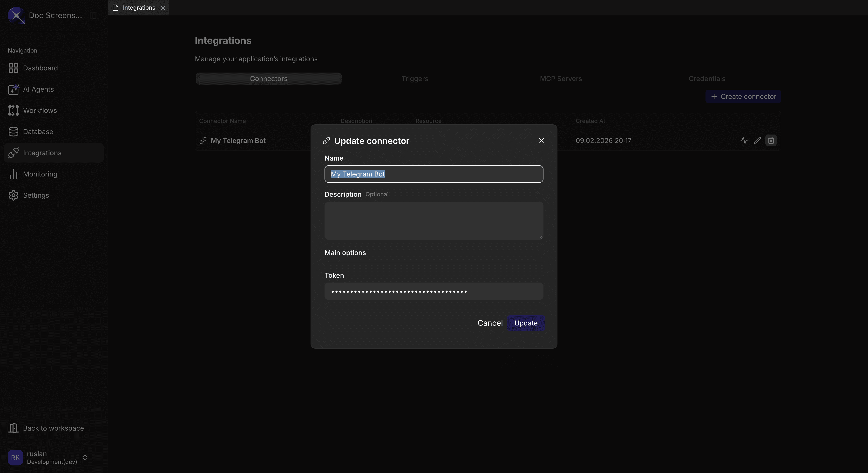868x473 pixels.
Task: Open the ruslan workspace switcher chevron
Action: click(x=85, y=458)
